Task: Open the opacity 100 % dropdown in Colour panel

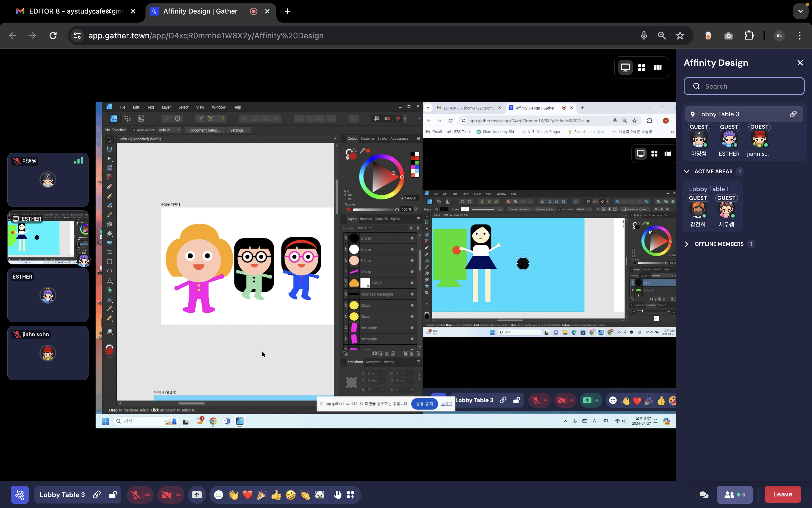Action: pos(416,209)
